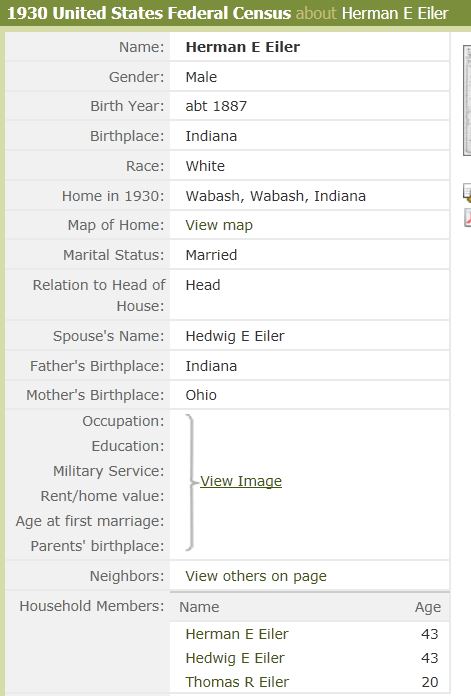
Task: Open the census record image thumbnail
Action: click(467, 100)
